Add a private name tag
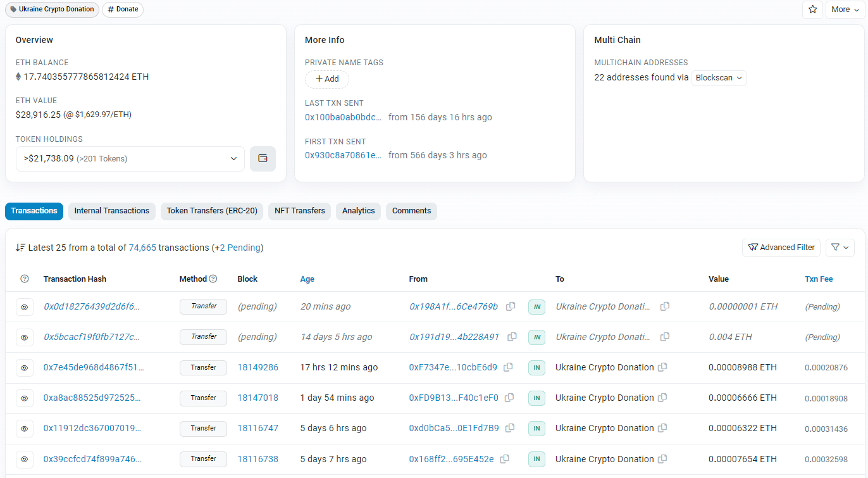This screenshot has width=868, height=478. click(326, 79)
